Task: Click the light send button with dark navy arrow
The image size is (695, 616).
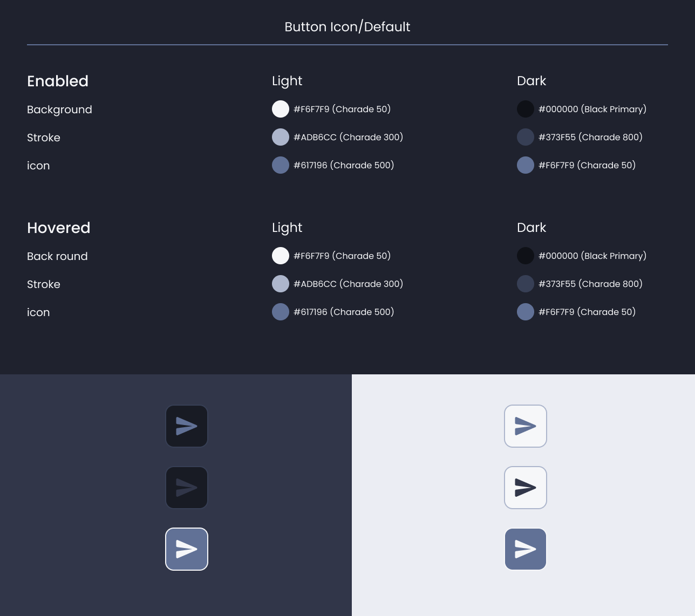Action: (x=526, y=488)
